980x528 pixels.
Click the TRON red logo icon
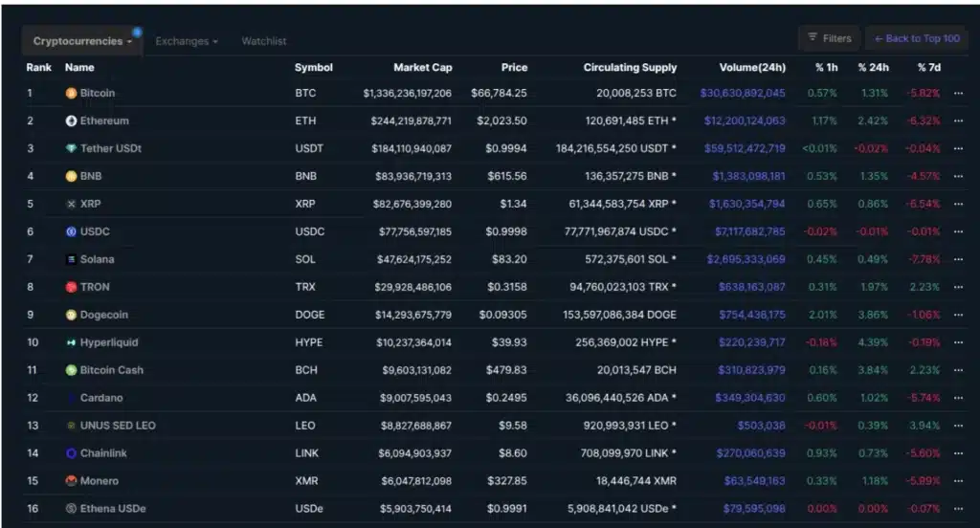point(71,287)
